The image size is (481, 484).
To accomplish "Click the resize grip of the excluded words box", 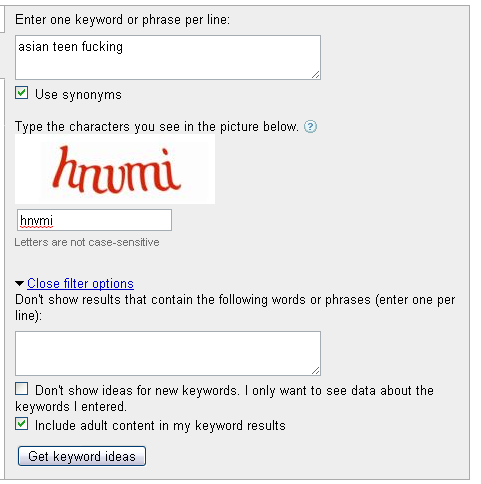I will pos(316,371).
